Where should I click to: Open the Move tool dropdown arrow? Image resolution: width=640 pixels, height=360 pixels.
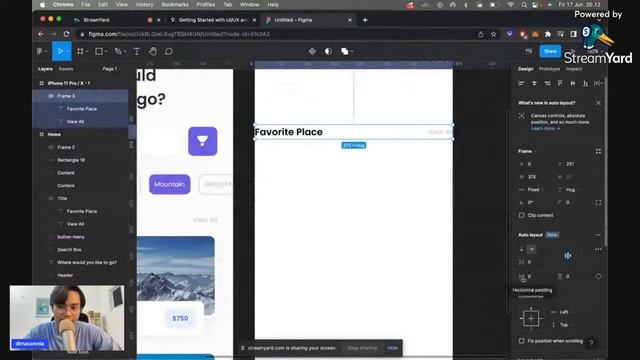tap(68, 52)
